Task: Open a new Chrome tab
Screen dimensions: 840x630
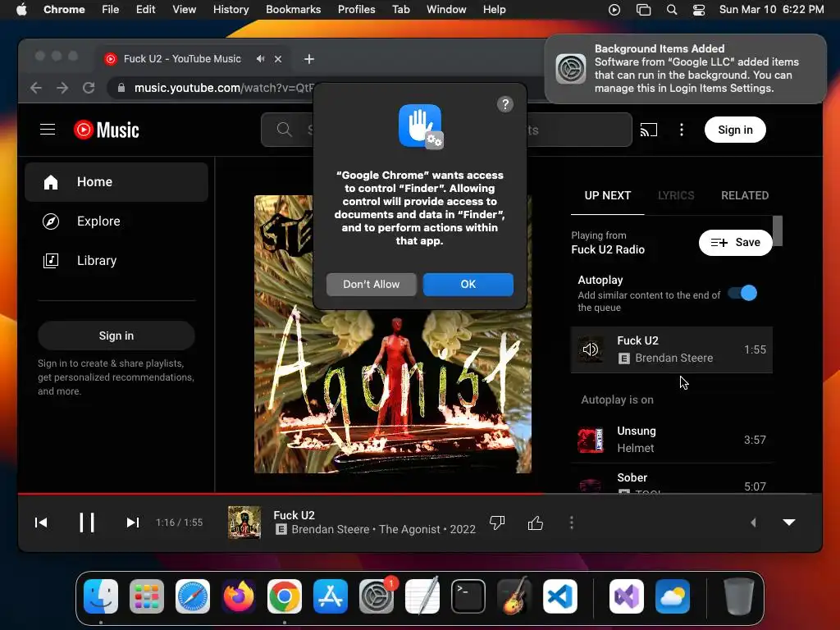Action: [309, 59]
